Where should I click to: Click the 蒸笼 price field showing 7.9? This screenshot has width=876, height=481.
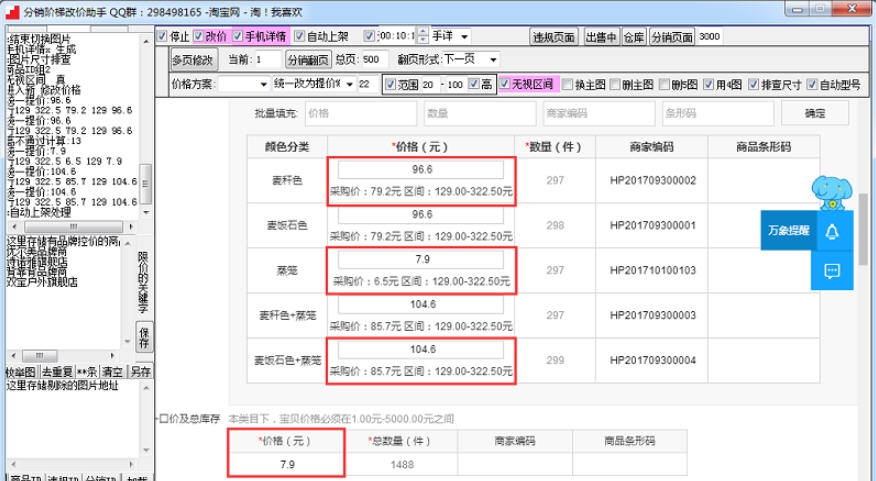(x=421, y=259)
